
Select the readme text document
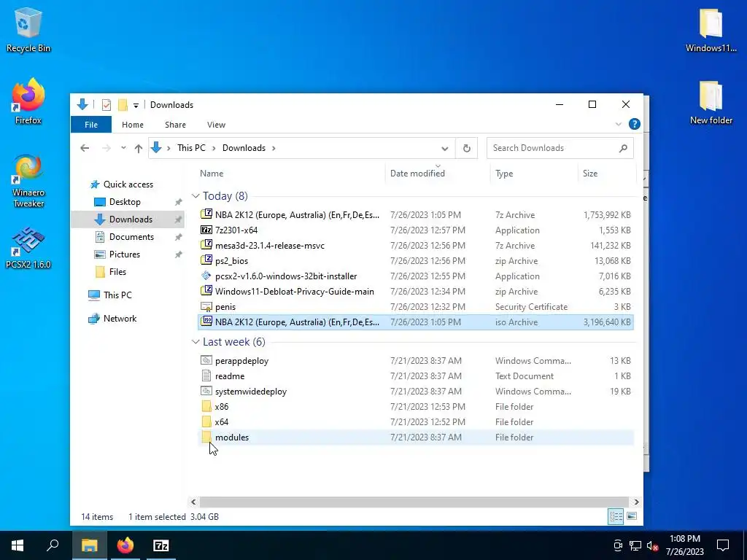pos(415,376)
